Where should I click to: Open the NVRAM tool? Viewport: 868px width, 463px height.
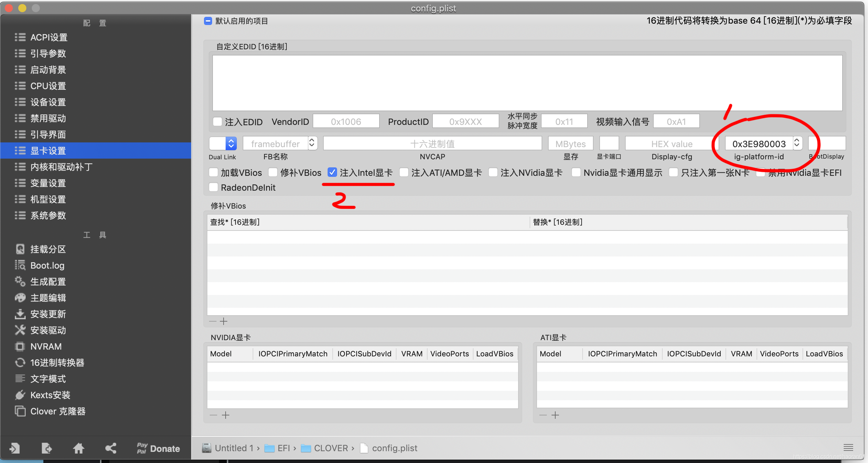tap(46, 347)
